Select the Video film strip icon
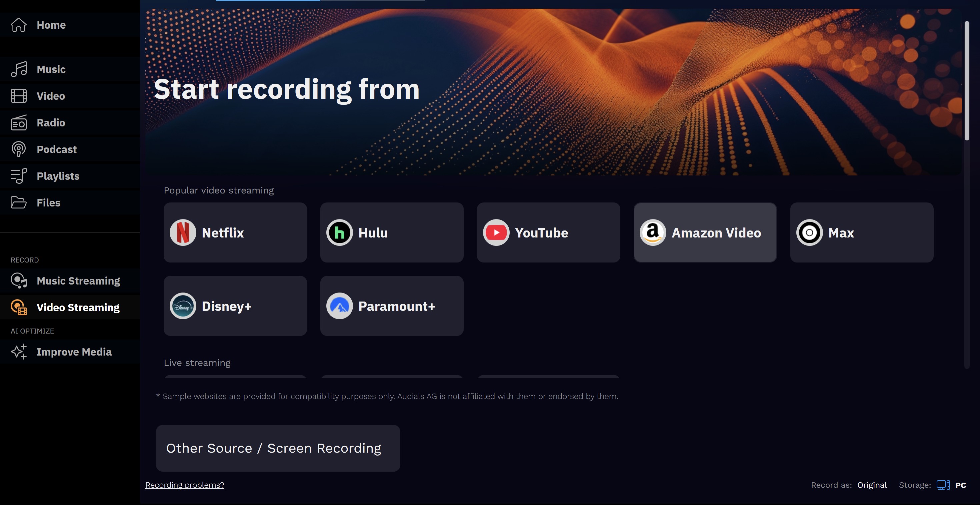The height and width of the screenshot is (505, 980). (x=18, y=96)
